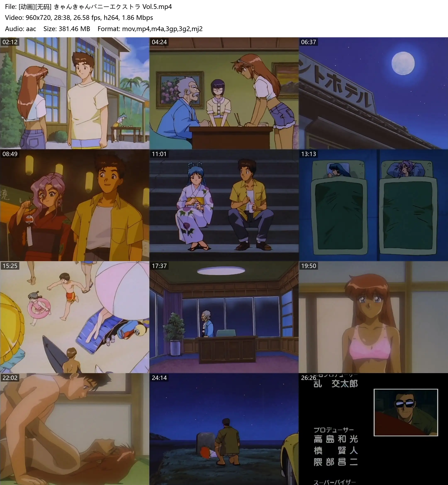Select the festival lantern frame at 08:49
Screen dimensions: 448x485
coord(75,205)
